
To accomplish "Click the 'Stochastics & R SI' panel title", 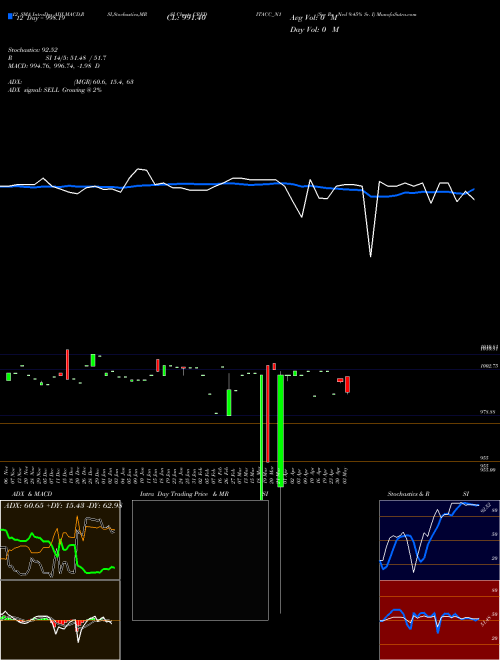I will [428, 494].
